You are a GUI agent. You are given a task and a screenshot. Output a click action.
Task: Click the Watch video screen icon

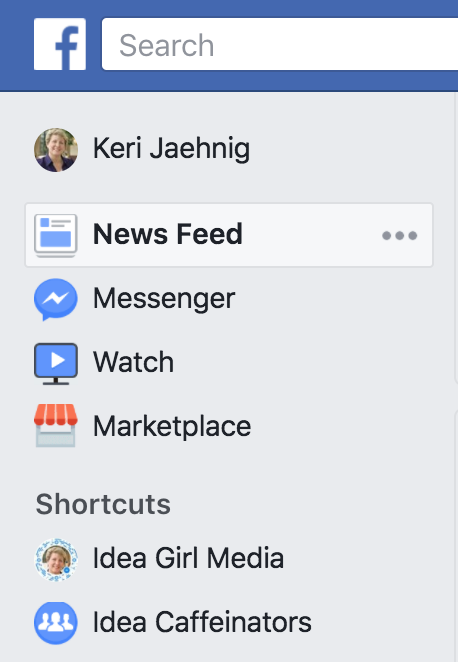click(56, 364)
